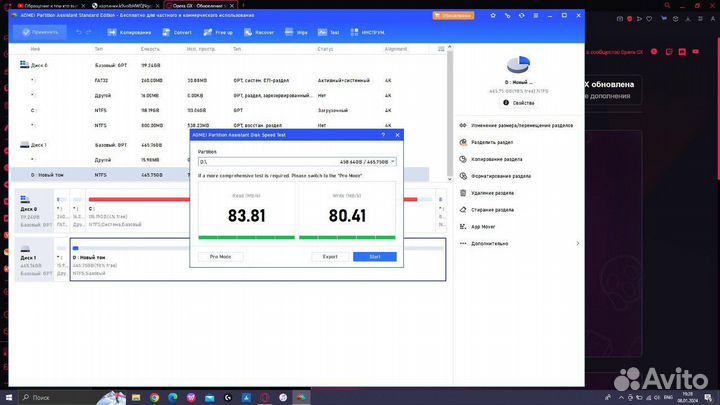Toggle the list view icon beside Alignment column
Screen dimensions: 720x405
click(x=441, y=49)
